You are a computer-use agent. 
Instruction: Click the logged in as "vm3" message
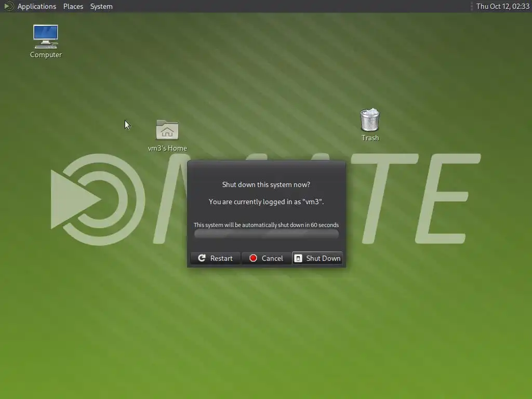coord(267,202)
